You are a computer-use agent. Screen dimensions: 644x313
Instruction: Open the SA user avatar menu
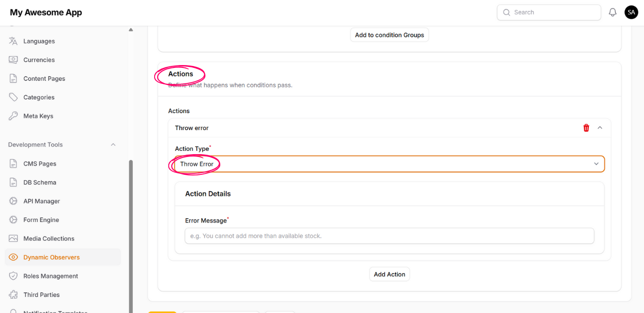[631, 13]
